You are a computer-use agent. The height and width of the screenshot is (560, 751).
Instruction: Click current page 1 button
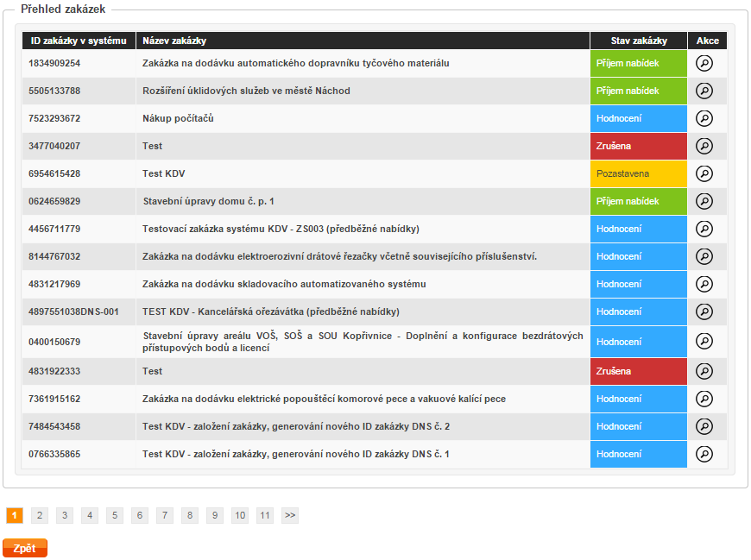coord(15,515)
